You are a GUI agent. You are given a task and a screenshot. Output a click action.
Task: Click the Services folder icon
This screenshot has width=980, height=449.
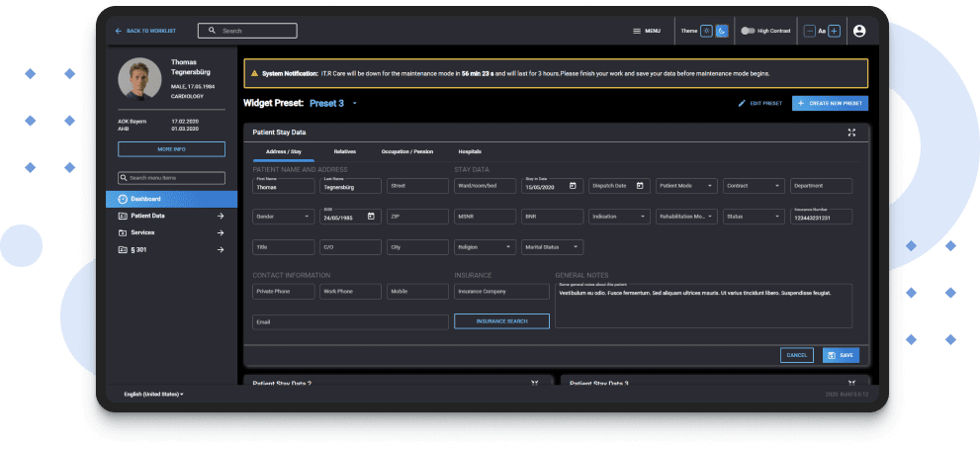[x=123, y=232]
